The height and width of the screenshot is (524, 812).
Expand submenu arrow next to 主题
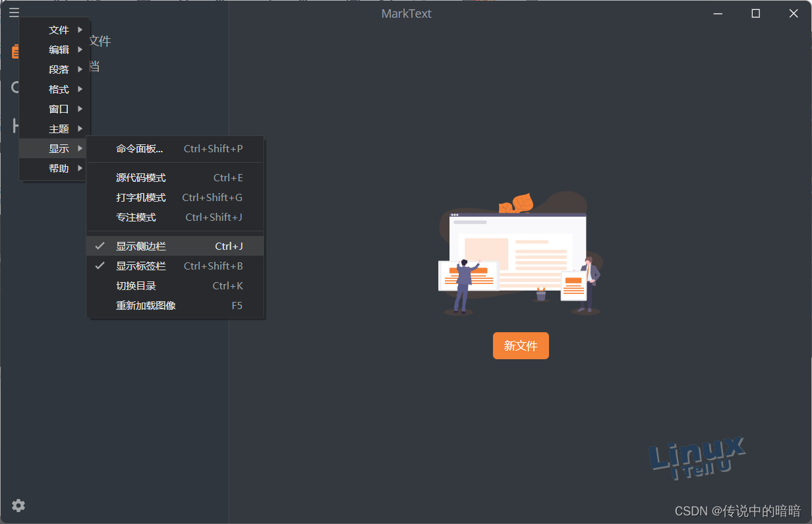[x=80, y=129]
